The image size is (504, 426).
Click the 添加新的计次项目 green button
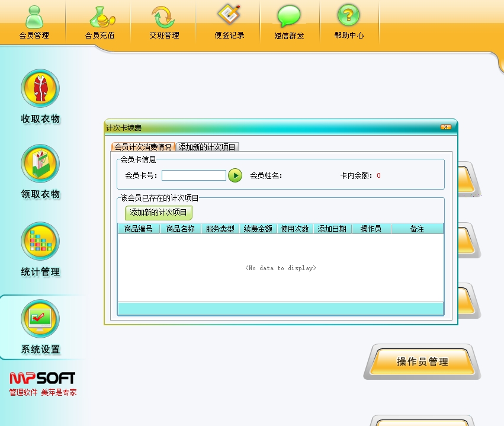(x=158, y=212)
